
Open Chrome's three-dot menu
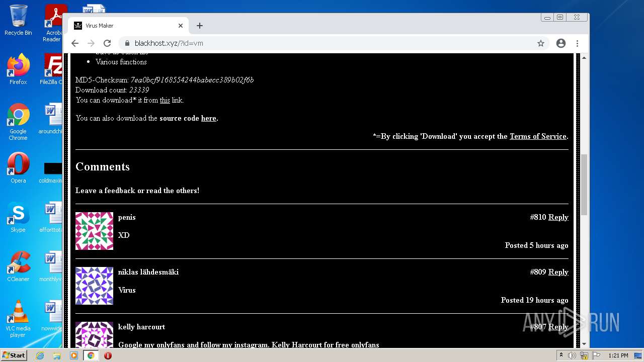578,43
